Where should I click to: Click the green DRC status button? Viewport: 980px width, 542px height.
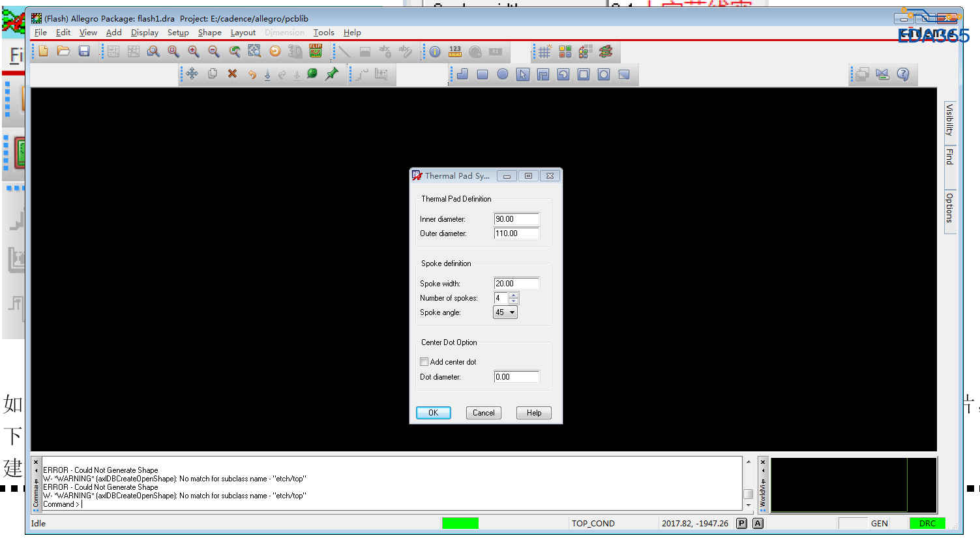(927, 523)
